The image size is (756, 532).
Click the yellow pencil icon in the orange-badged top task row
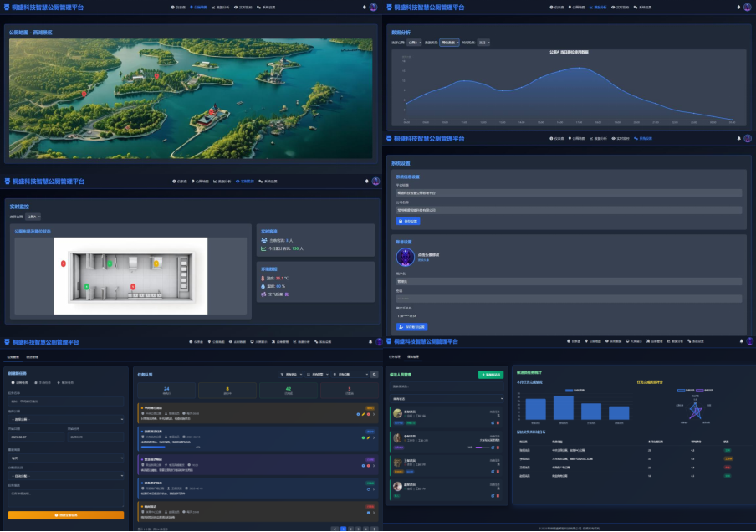tap(364, 414)
